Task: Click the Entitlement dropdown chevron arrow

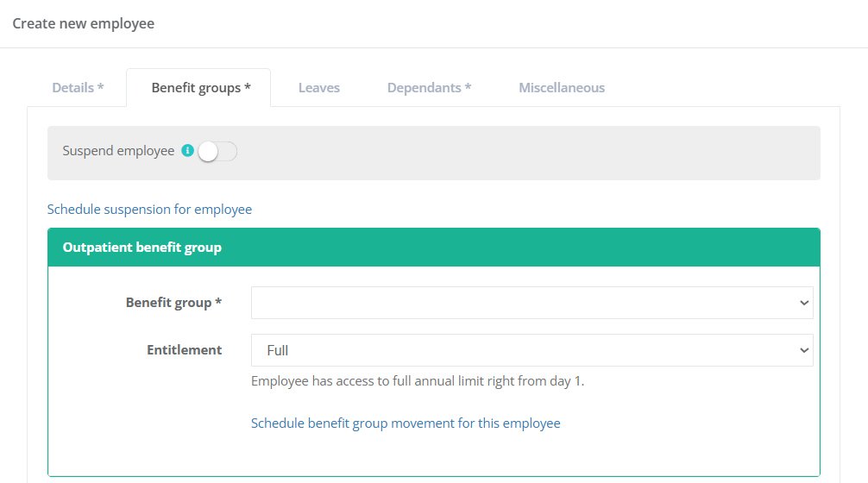Action: (x=804, y=350)
